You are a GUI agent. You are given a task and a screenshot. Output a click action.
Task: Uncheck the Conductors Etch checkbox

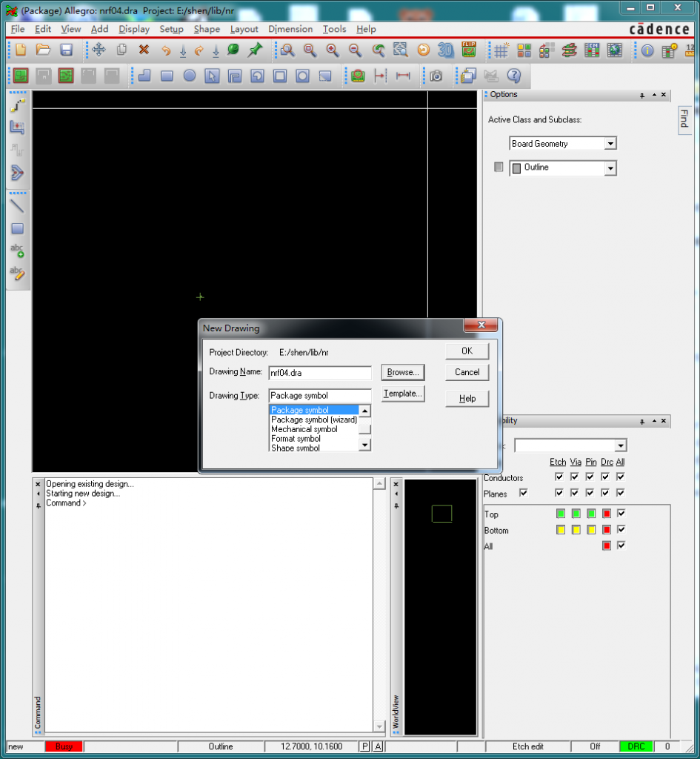click(x=559, y=477)
